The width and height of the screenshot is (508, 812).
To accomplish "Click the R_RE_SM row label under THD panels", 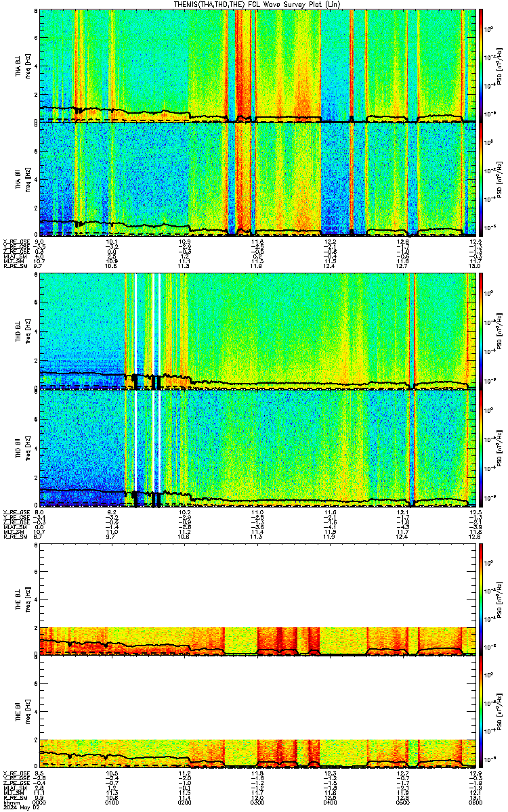I will point(15,537).
